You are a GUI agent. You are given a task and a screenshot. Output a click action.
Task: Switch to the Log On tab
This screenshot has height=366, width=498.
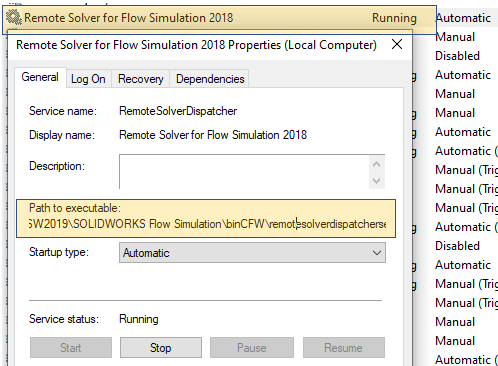(88, 79)
